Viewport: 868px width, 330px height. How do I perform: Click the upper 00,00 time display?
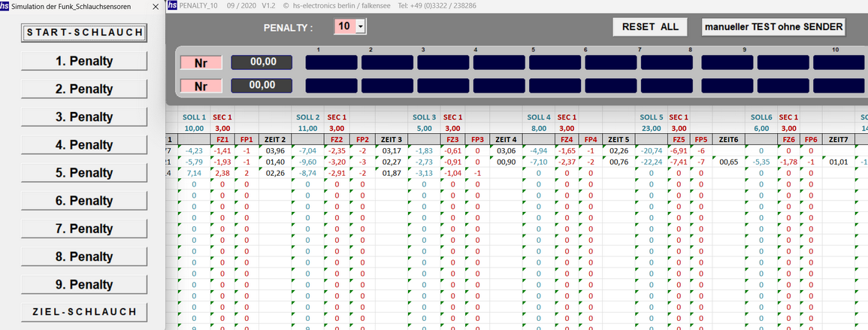click(x=261, y=62)
